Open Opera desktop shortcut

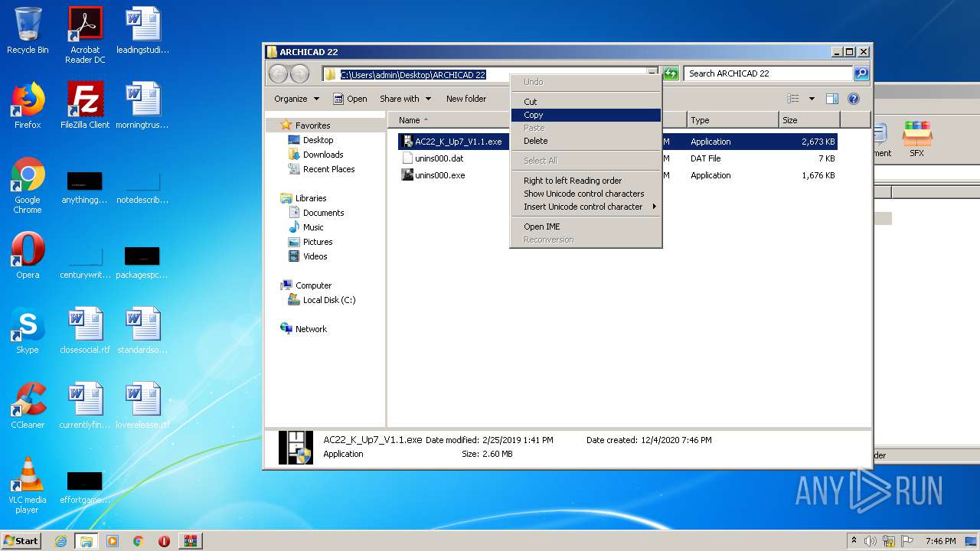pyautogui.click(x=28, y=256)
